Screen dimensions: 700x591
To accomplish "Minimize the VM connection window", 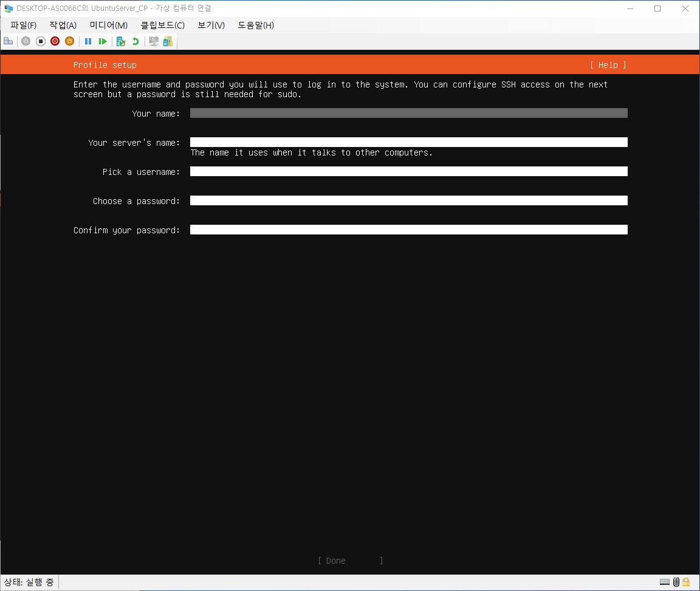I will coord(630,9).
